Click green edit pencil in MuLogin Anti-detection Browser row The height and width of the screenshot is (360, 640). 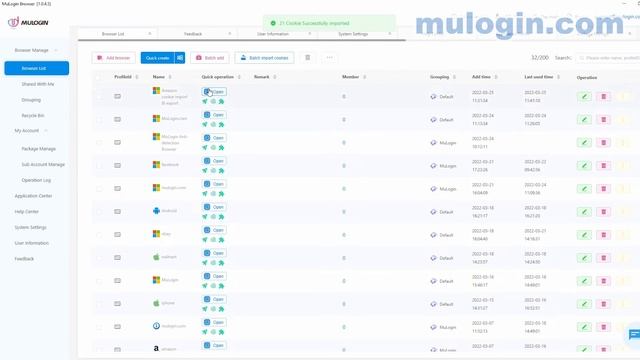coord(584,143)
